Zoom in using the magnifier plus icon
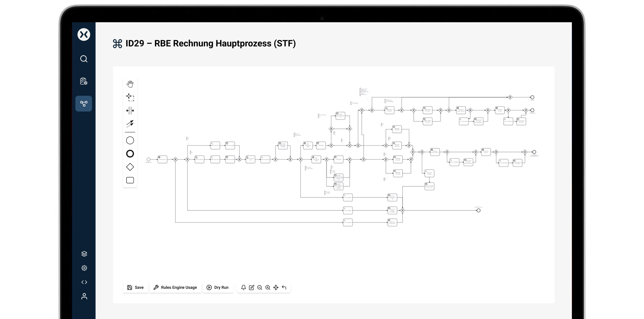The width and height of the screenshot is (644, 319). pyautogui.click(x=268, y=287)
